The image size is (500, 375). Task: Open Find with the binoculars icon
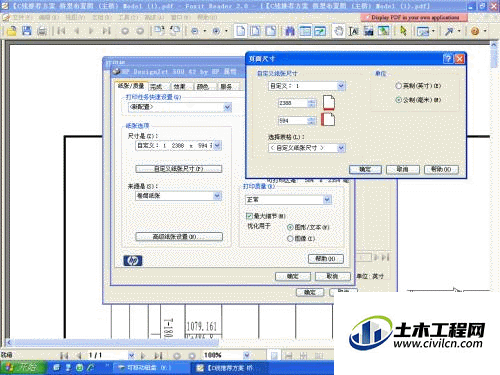click(290, 31)
